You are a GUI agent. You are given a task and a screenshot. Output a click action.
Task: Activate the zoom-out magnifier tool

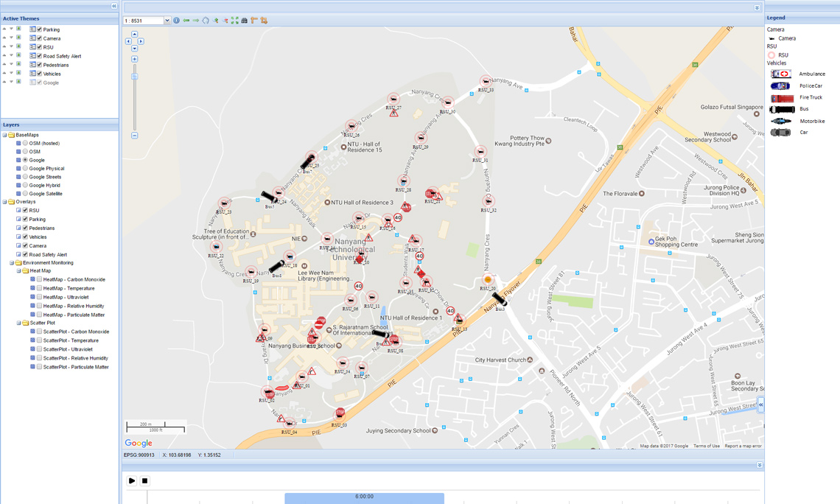[x=225, y=21]
